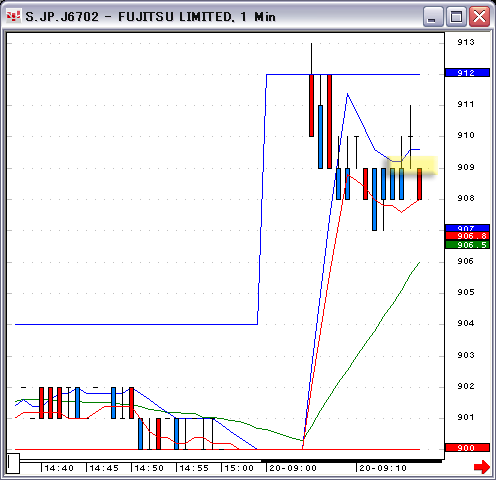Click the 901 price scale label

466,417
